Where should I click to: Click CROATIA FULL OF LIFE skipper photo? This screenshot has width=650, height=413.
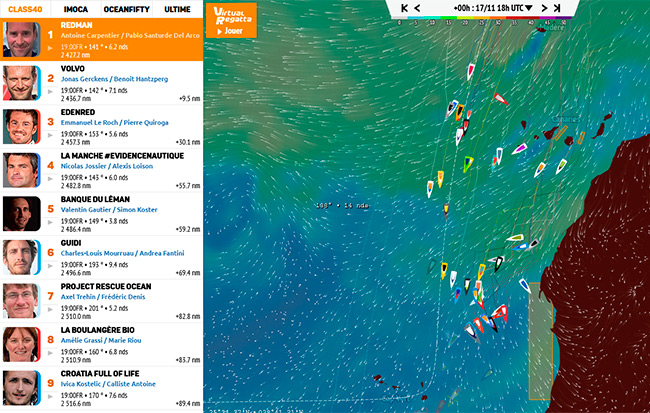point(21,388)
